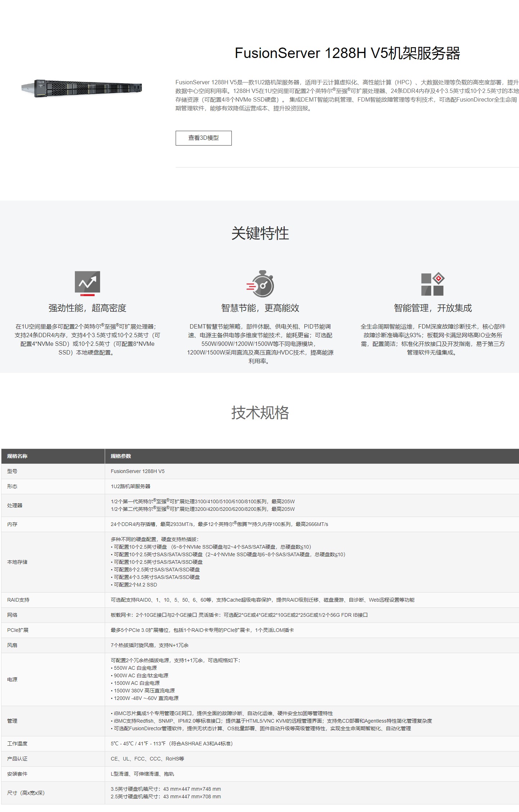Screen dimensions: 519x812
Task: Click the 1200W -48V ~-60V 直流电源 line
Action: [x=145, y=698]
